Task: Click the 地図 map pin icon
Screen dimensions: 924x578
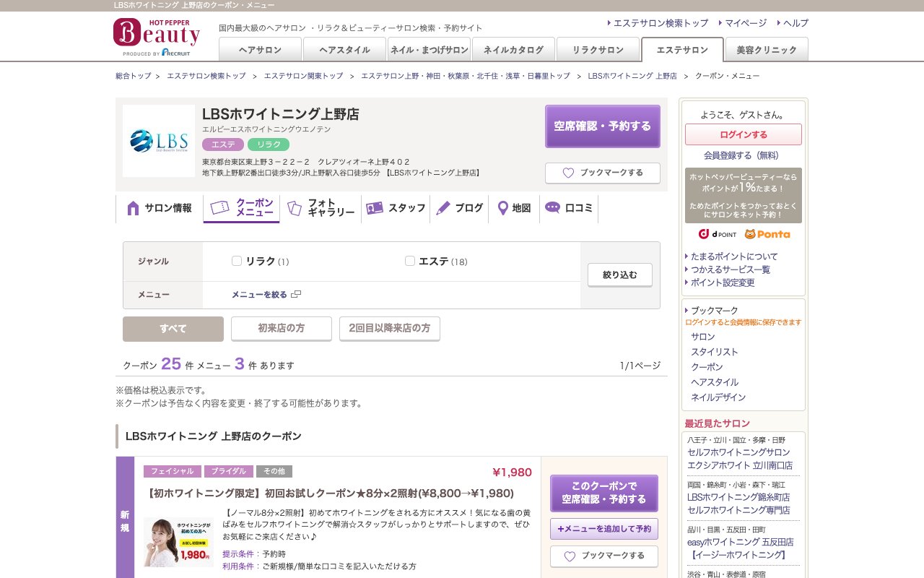Action: point(502,208)
